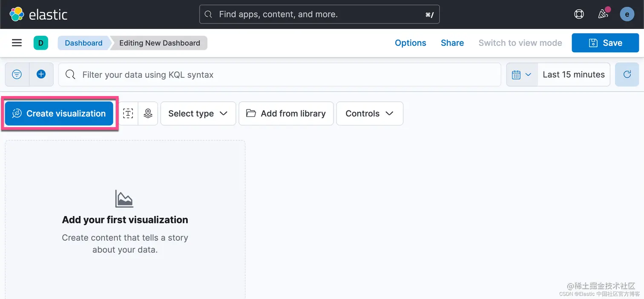This screenshot has height=299, width=644.
Task: Click the Elastic logo in the header
Action: pyautogui.click(x=38, y=14)
